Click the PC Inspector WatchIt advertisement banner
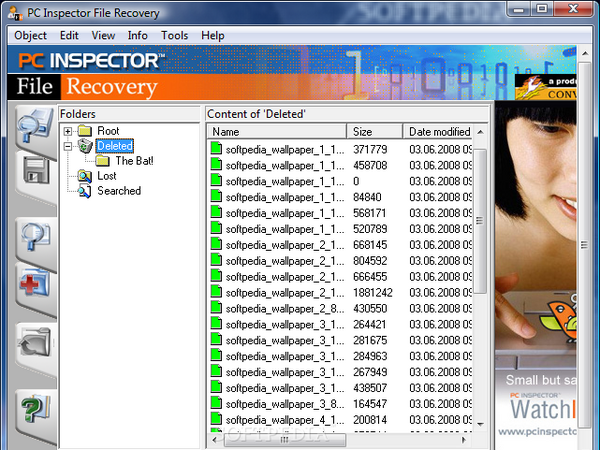Screen dimensions: 600x450 click(x=536, y=276)
